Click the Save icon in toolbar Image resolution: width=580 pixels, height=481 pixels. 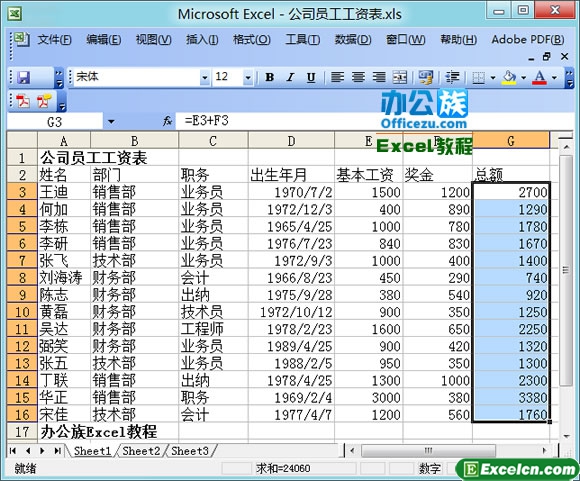click(x=24, y=77)
